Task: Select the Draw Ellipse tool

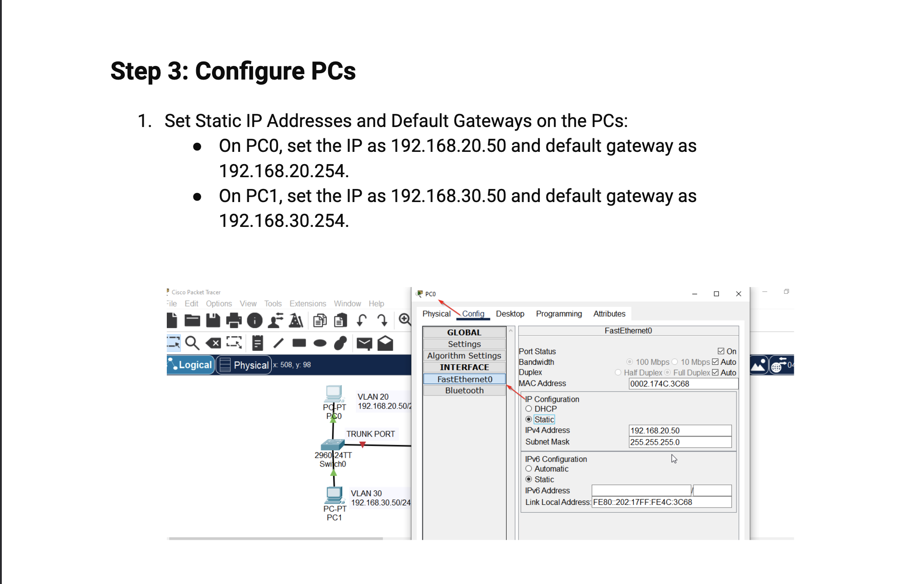Action: click(320, 343)
